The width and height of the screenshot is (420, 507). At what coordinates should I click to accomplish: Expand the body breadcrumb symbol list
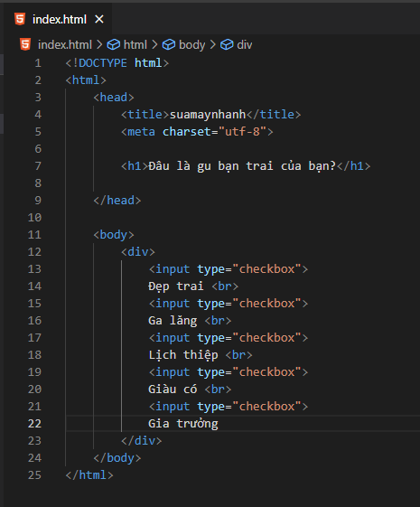(x=191, y=45)
